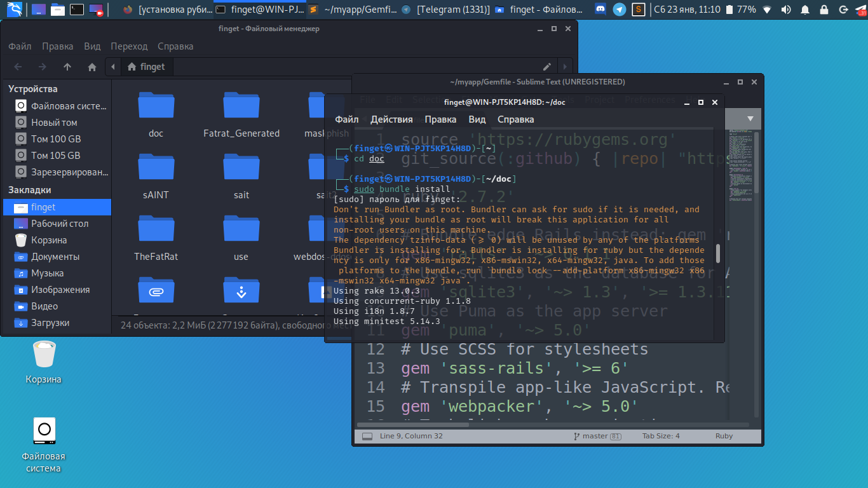The image size is (868, 488).
Task: Select Новый том in sidebar
Action: 56,123
